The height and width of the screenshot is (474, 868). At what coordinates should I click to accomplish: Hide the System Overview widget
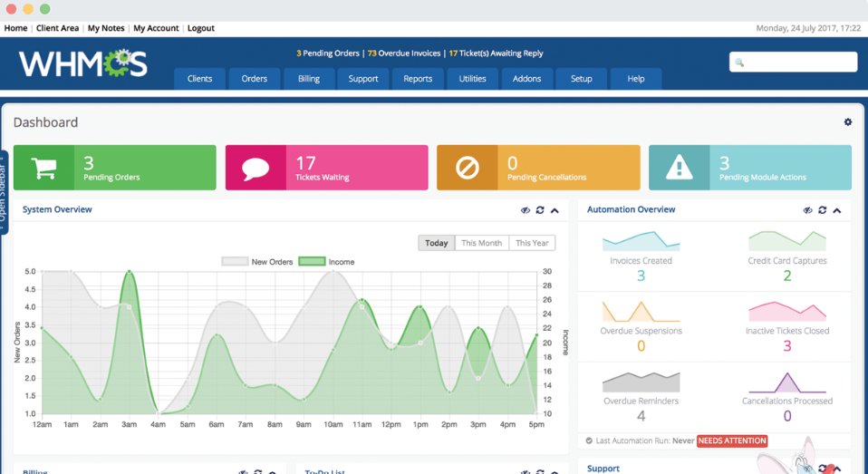(x=526, y=210)
